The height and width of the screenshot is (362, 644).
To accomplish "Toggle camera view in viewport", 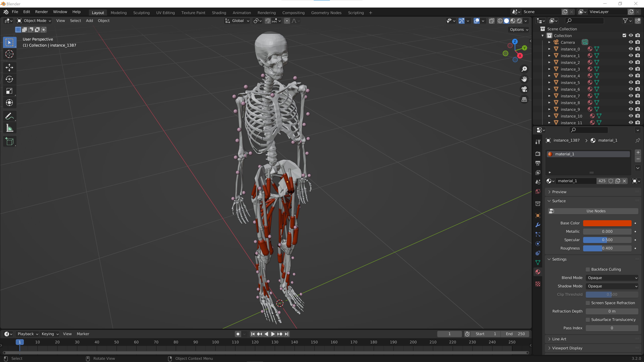I will coord(524,89).
